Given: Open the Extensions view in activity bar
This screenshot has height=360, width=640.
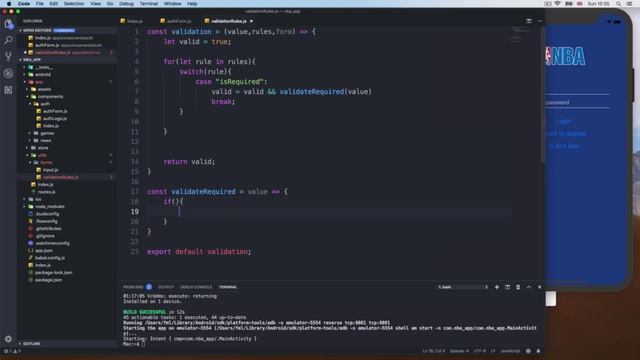Looking at the screenshot, I should click(x=9, y=90).
